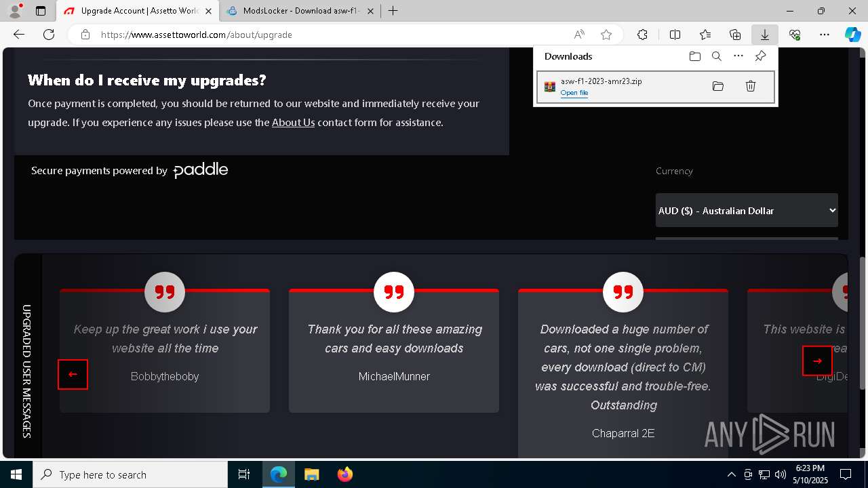Open Favorites list icon

(705, 35)
